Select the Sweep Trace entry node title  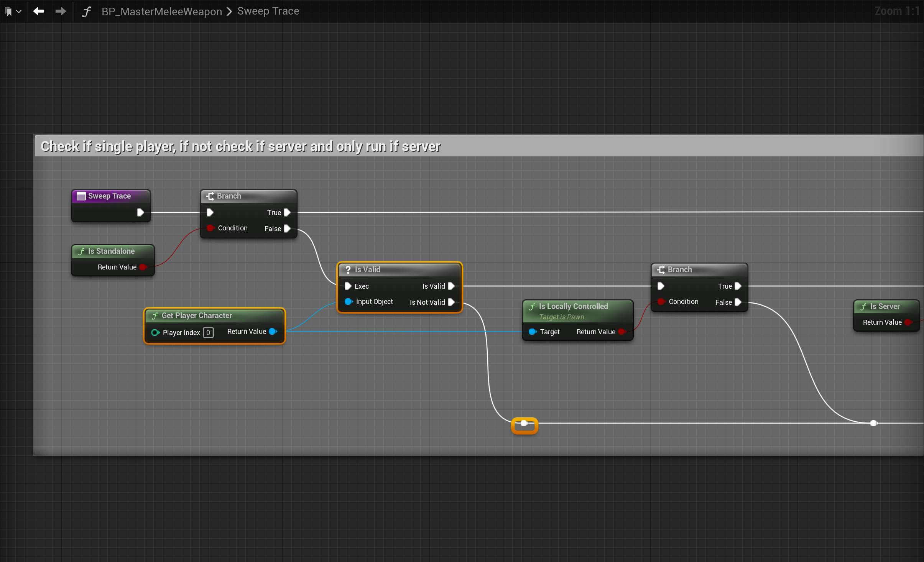[x=109, y=196]
